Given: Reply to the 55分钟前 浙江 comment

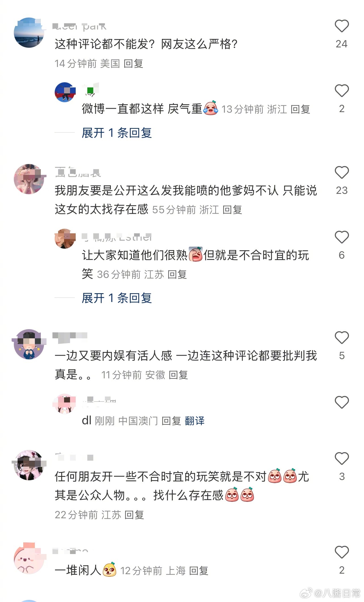Looking at the screenshot, I should pos(232,210).
